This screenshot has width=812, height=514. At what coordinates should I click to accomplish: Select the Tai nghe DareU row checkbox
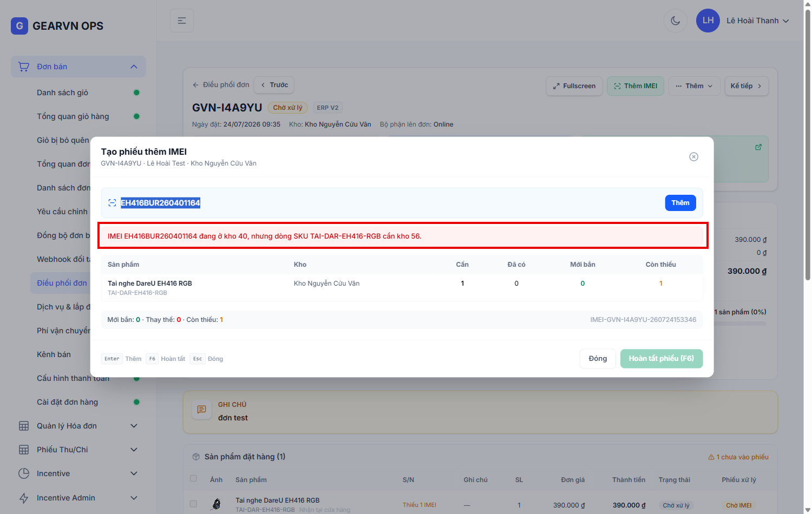193,504
